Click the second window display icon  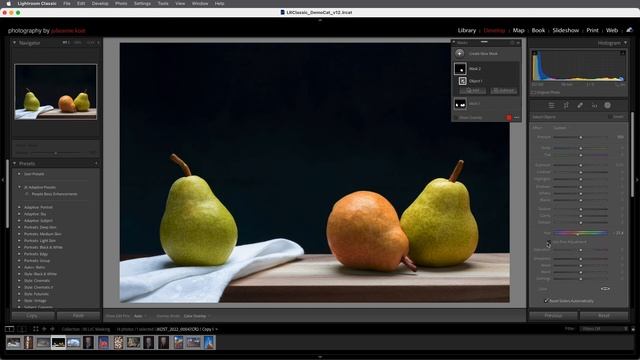(x=22, y=329)
